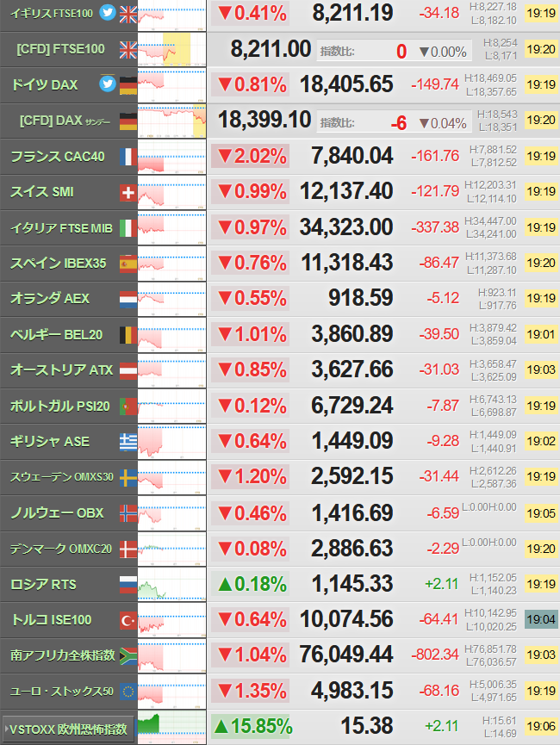Click the Twitter icon beside イギリスFTSE100
Viewport: 560px width, 745px height.
tap(108, 13)
